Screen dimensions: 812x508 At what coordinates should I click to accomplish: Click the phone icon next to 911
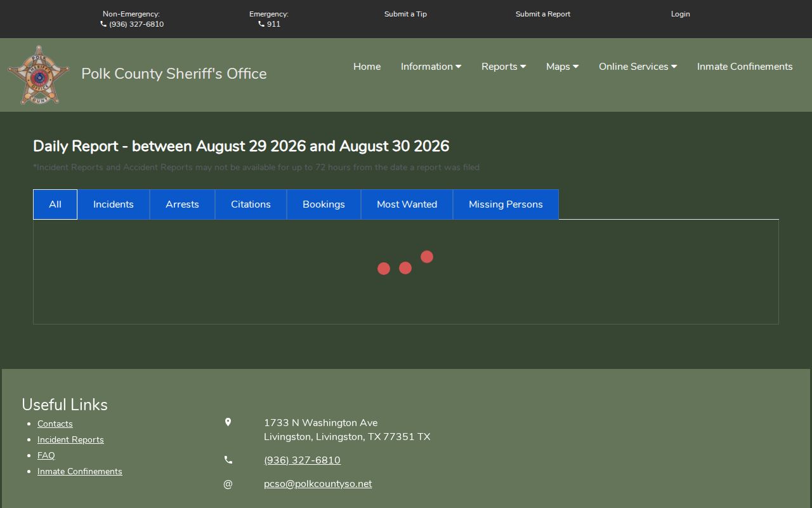[x=261, y=24]
